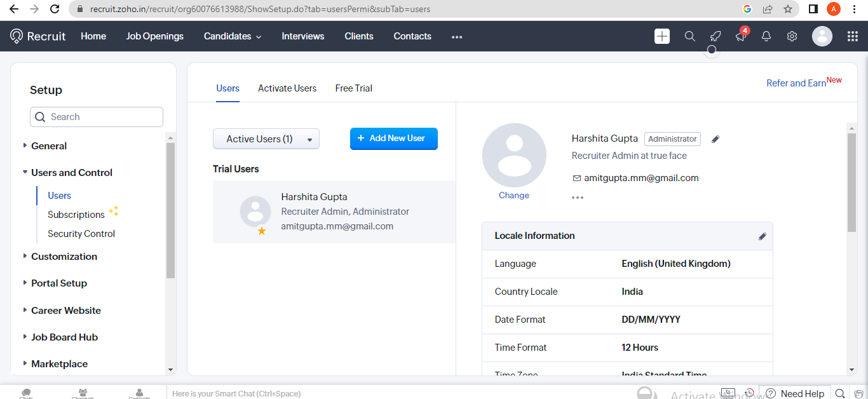Viewport: 868px width, 399px height.
Task: Reload the page in browser
Action: click(55, 9)
